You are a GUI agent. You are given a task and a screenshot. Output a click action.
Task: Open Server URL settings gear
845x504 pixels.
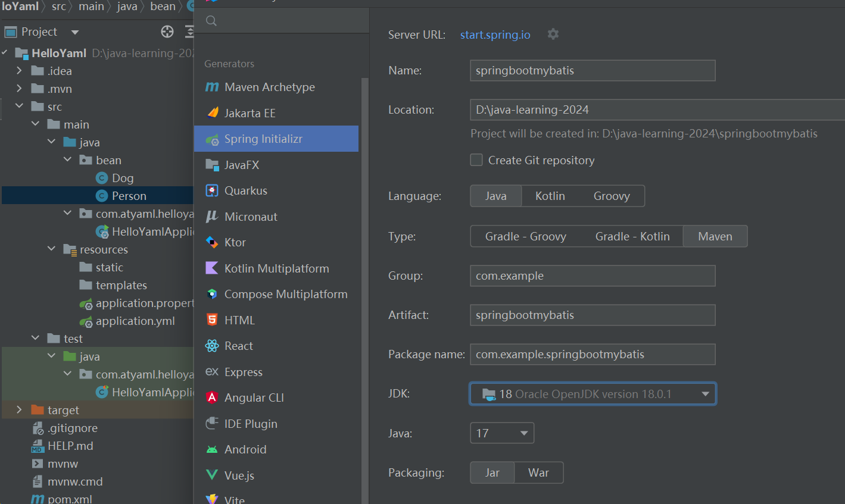click(x=553, y=34)
